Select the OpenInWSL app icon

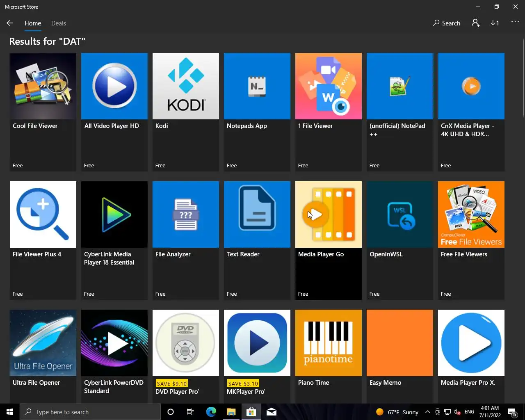[400, 215]
